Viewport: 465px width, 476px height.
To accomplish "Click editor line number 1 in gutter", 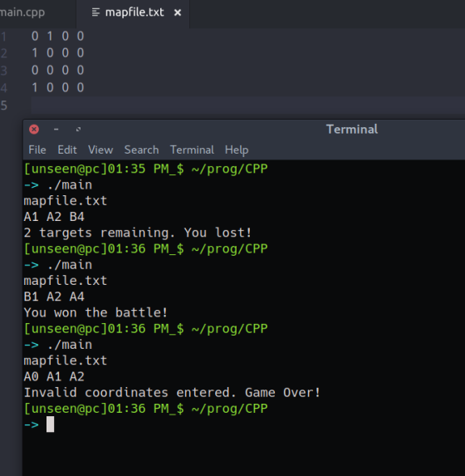I will [3, 37].
